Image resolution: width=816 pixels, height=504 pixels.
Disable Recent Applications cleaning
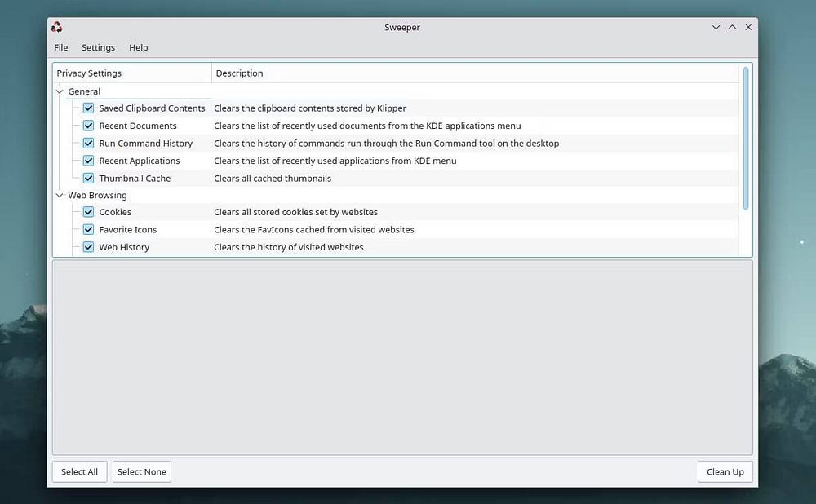(x=87, y=161)
